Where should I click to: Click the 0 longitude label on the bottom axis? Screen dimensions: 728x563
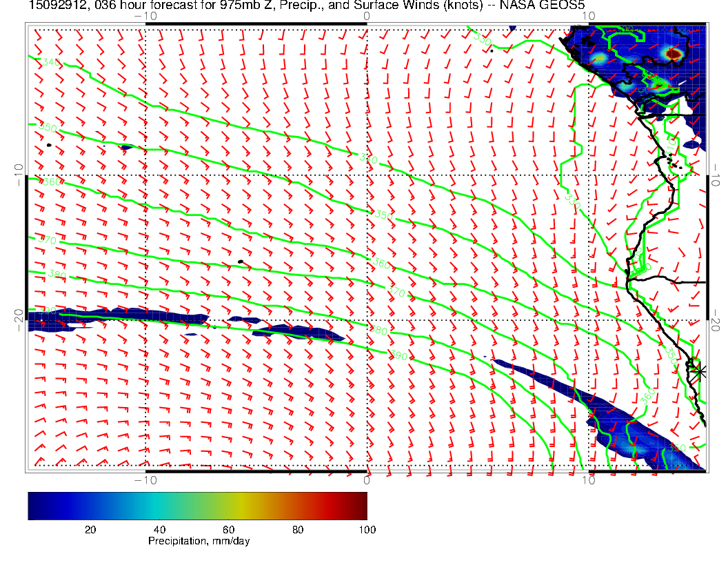point(367,479)
